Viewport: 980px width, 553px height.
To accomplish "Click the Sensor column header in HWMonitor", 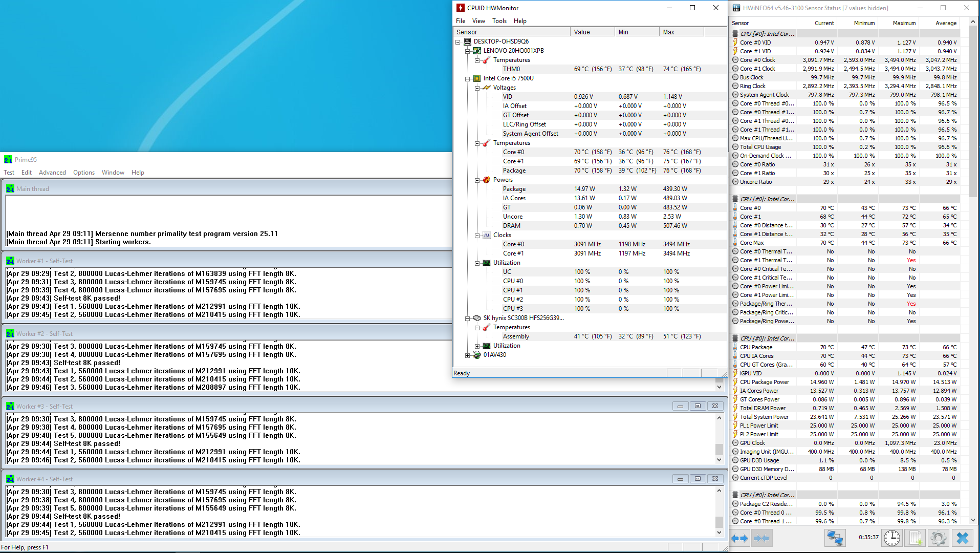I will click(x=512, y=32).
